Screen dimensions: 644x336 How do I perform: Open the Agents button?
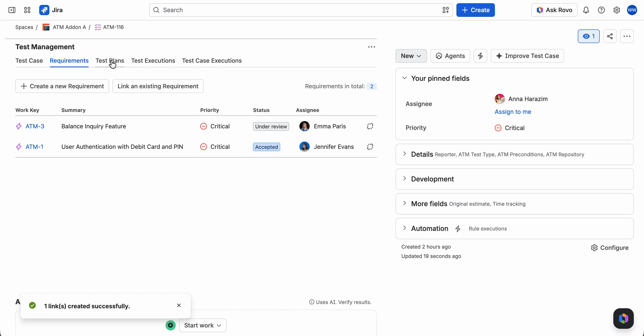click(450, 56)
